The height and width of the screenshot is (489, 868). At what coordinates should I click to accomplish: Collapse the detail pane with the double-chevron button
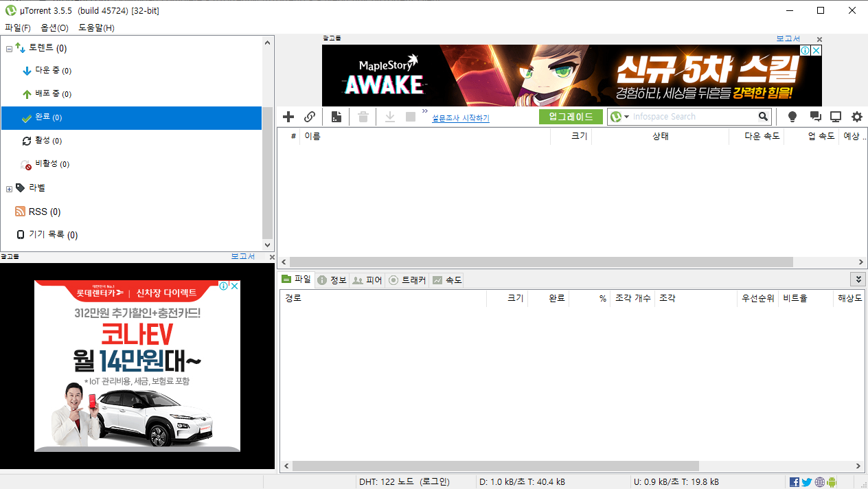point(857,279)
